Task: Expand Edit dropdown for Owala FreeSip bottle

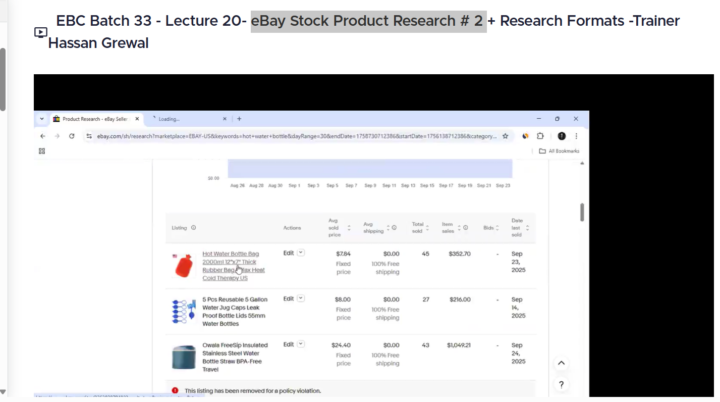Action: coord(300,344)
